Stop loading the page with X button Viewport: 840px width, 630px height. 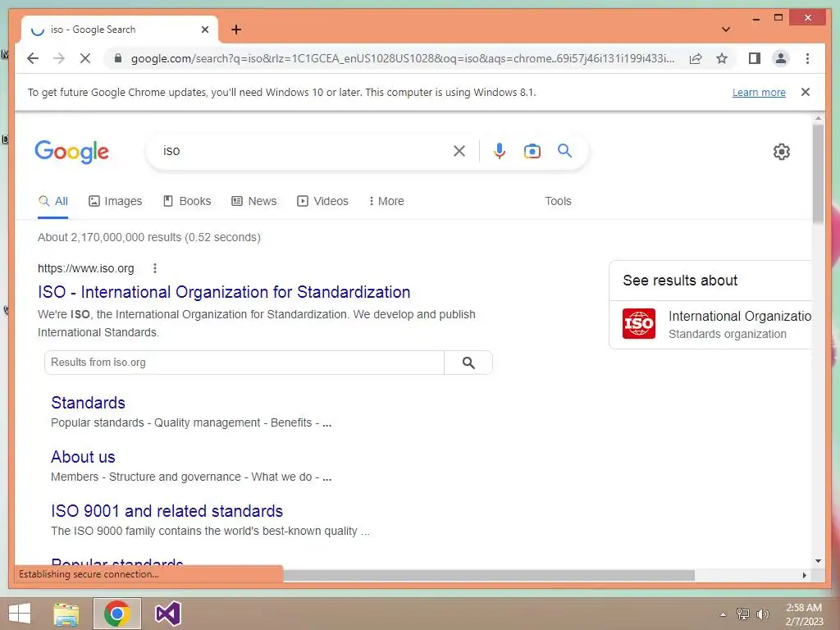coord(85,58)
